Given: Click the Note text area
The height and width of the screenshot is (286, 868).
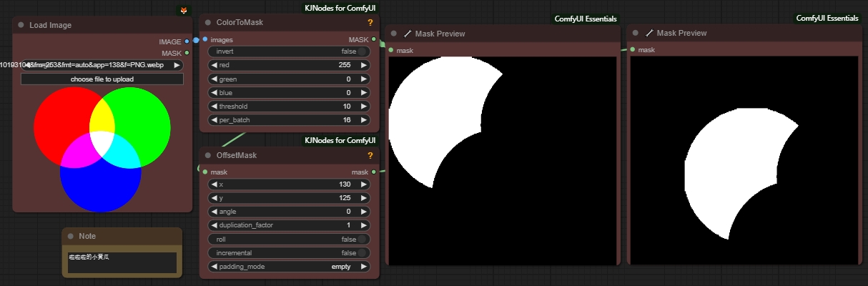Looking at the screenshot, I should [121, 262].
